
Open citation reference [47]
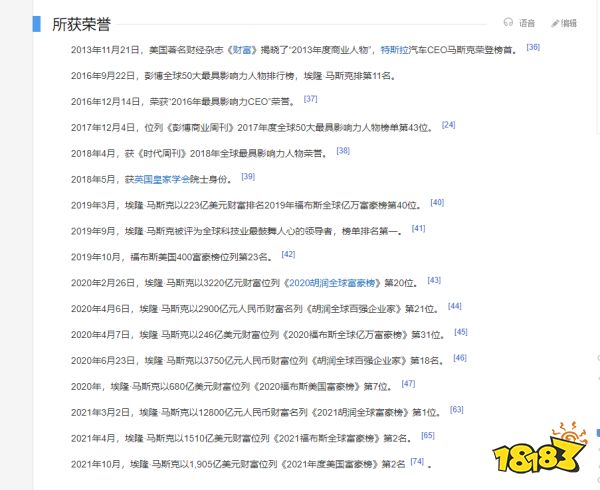click(x=408, y=384)
